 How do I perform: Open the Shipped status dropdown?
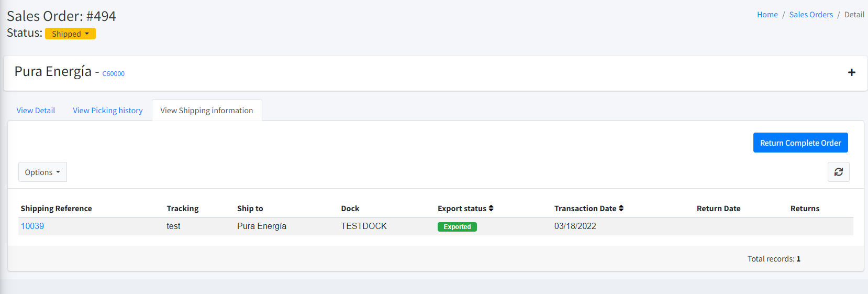point(70,34)
